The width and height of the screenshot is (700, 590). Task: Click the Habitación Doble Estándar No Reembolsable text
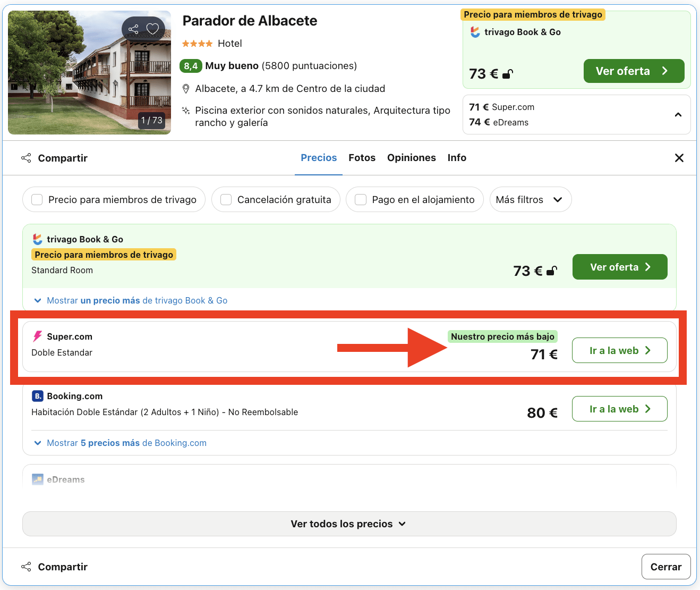click(165, 412)
